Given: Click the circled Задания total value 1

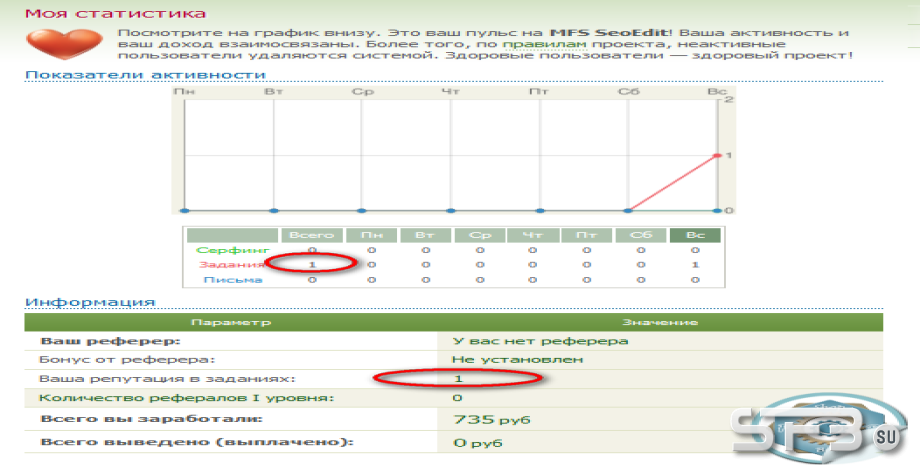Looking at the screenshot, I should 312,265.
